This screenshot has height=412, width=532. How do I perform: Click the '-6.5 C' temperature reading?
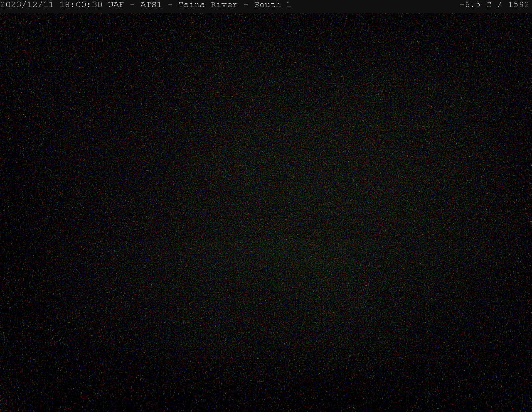[x=475, y=5]
